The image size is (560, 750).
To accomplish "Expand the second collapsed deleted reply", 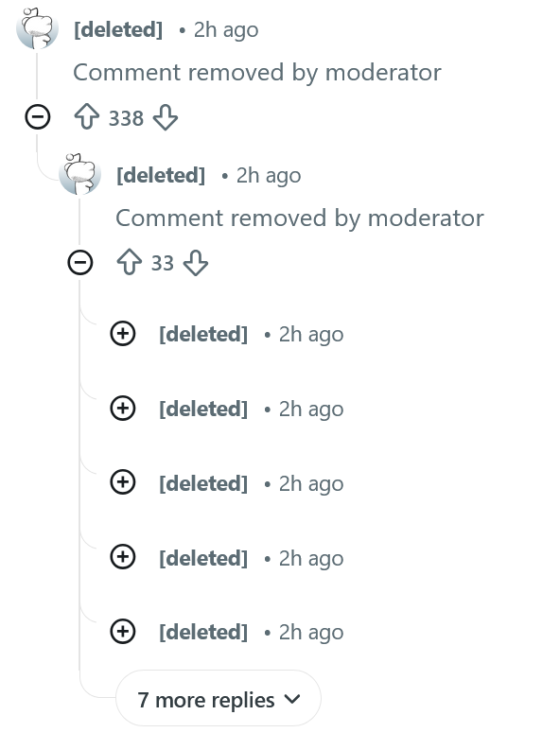I will coord(123,408).
